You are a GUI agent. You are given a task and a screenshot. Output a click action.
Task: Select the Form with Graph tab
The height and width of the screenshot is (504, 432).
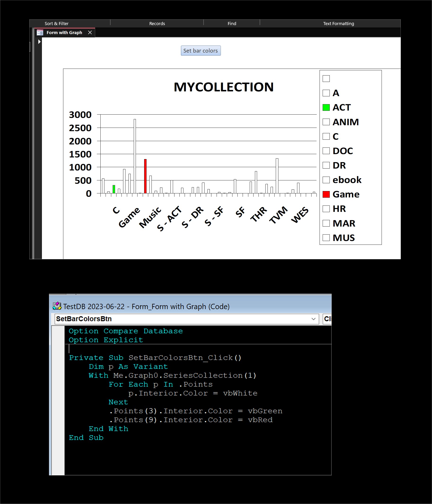[x=64, y=33]
